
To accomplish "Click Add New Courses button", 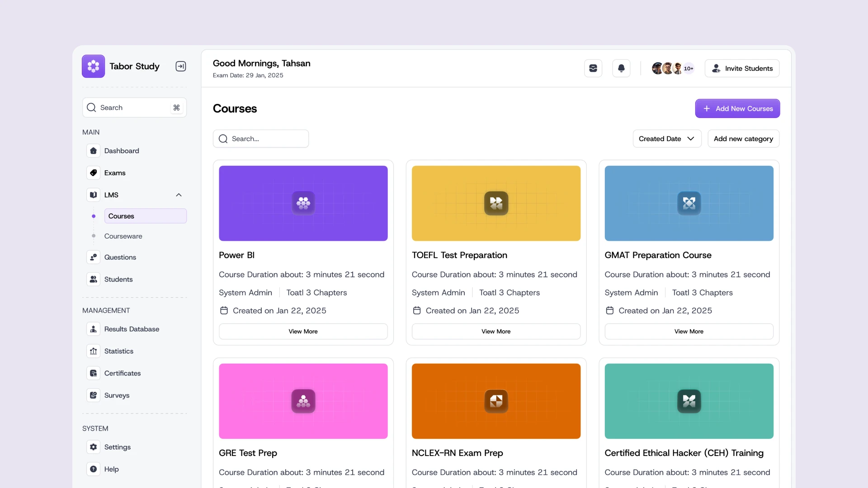I will pos(737,108).
